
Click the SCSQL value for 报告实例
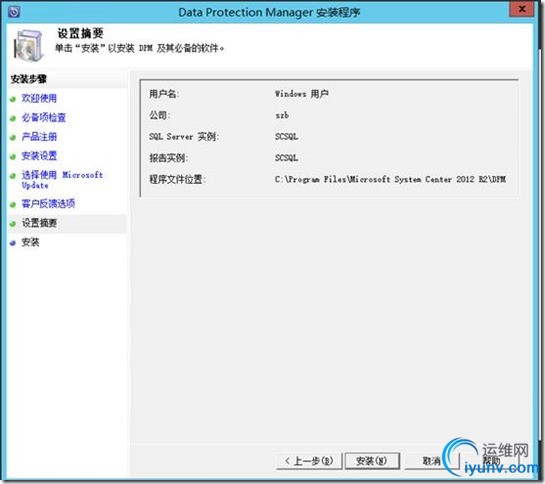(286, 158)
